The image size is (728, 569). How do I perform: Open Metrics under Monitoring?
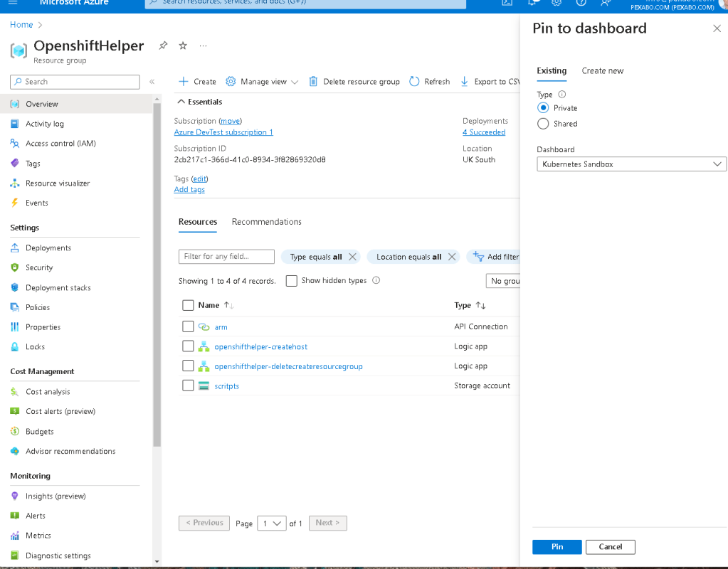pyautogui.click(x=38, y=536)
